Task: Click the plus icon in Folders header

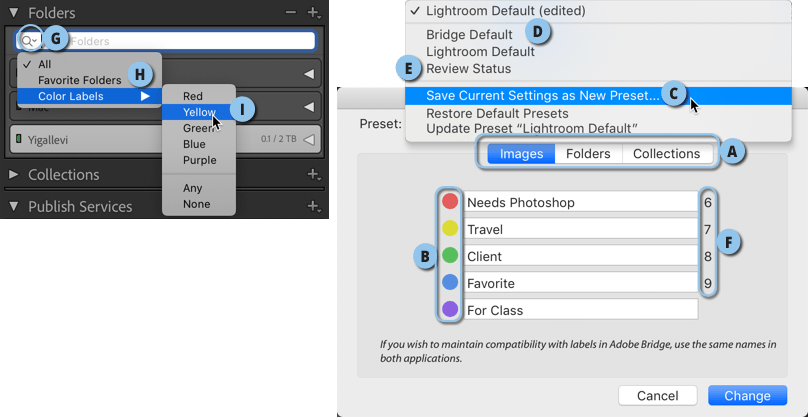Action: tap(313, 13)
